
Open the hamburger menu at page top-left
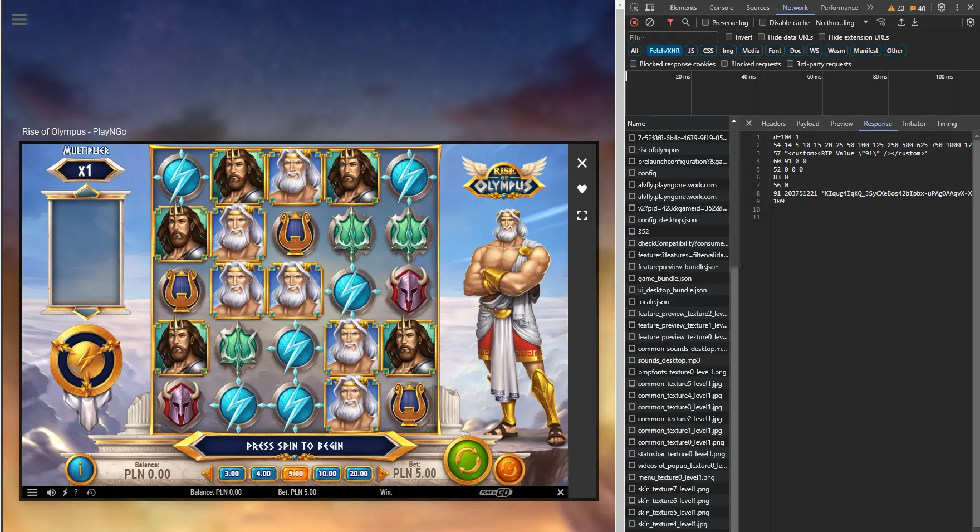[20, 19]
